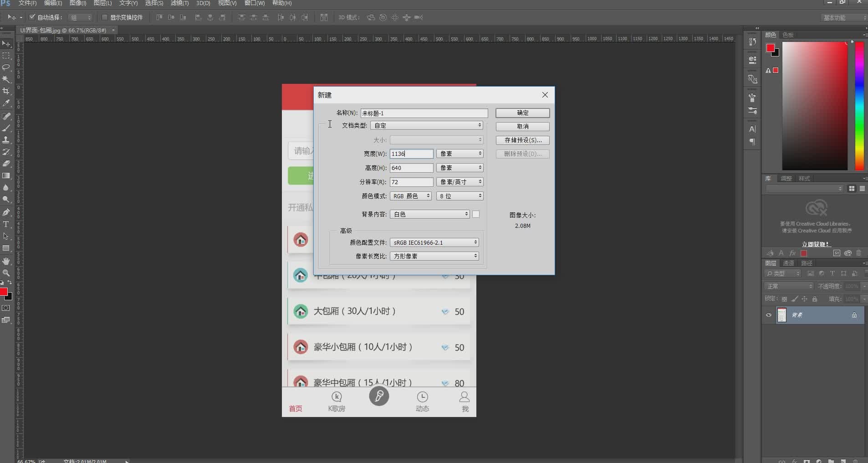Open the 8 位 bit depth dropdown
The width and height of the screenshot is (868, 463).
click(x=460, y=196)
